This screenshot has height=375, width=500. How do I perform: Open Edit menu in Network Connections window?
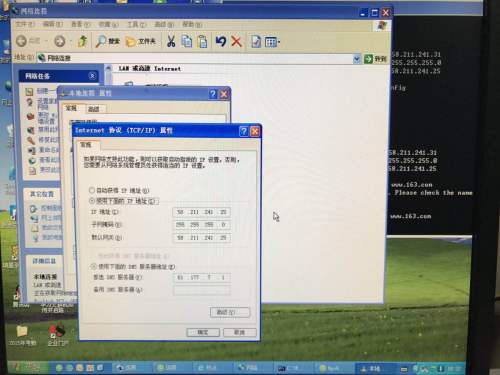[53, 24]
